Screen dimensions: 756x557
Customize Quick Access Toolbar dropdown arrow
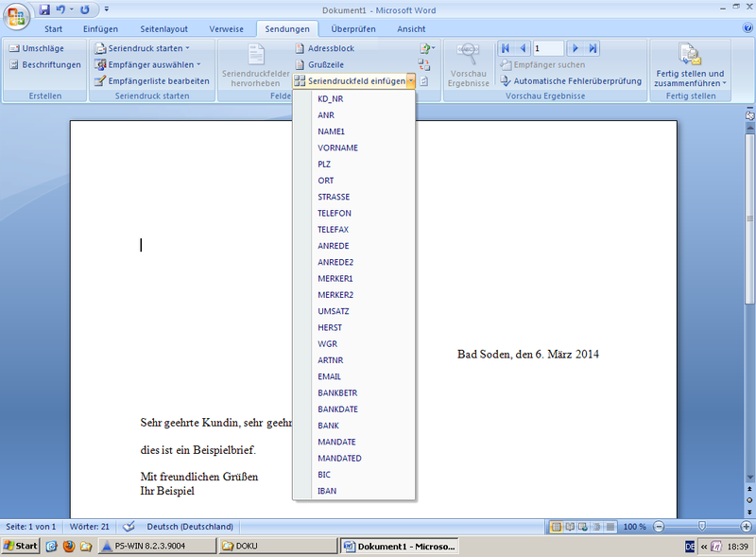click(x=107, y=9)
